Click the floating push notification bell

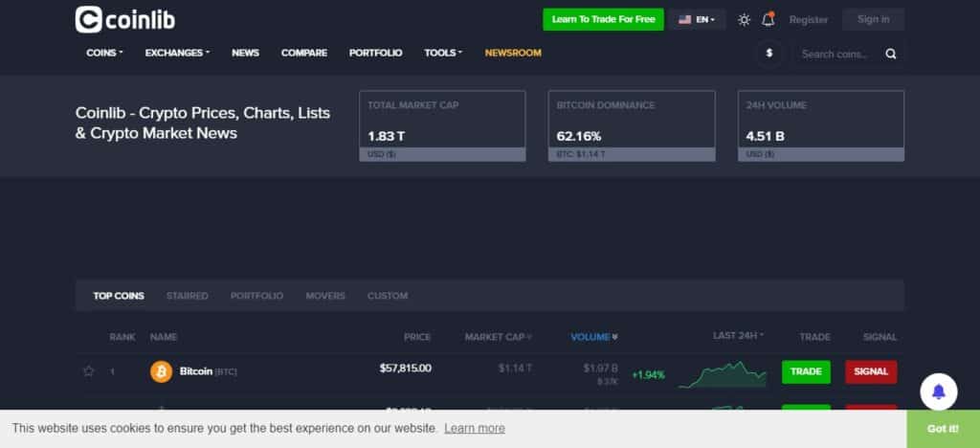pos(938,392)
